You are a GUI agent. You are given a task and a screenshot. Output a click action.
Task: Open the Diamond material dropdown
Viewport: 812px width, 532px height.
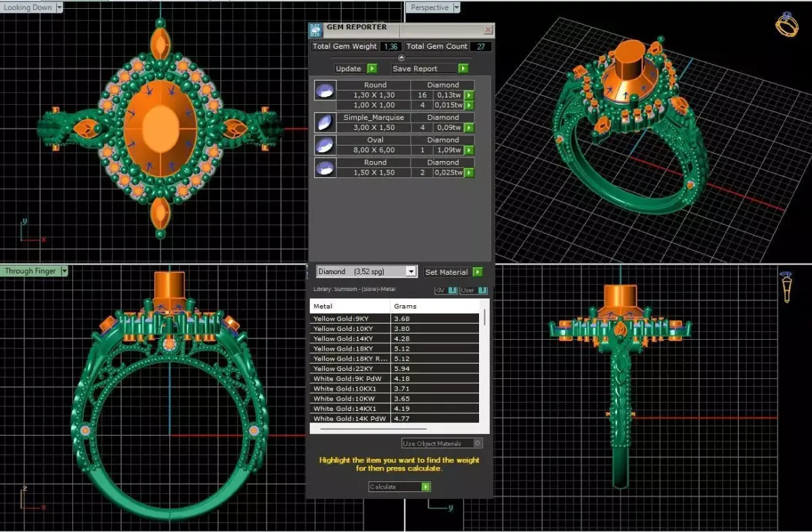pyautogui.click(x=366, y=271)
